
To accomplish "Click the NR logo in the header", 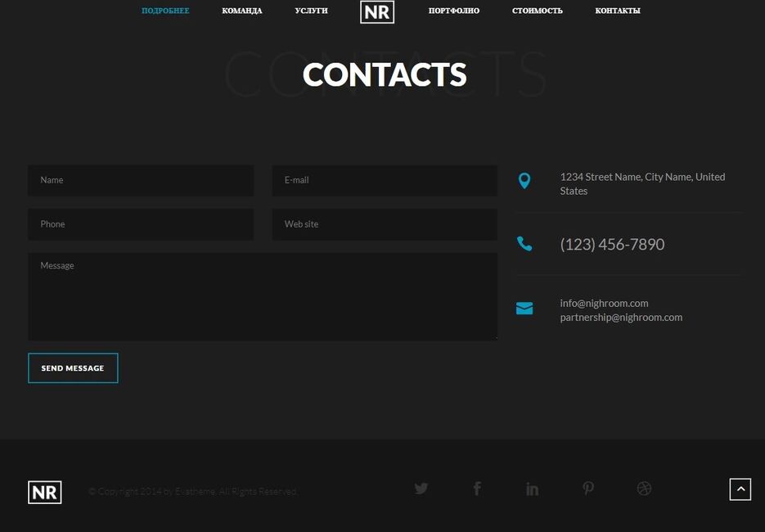I will (377, 12).
